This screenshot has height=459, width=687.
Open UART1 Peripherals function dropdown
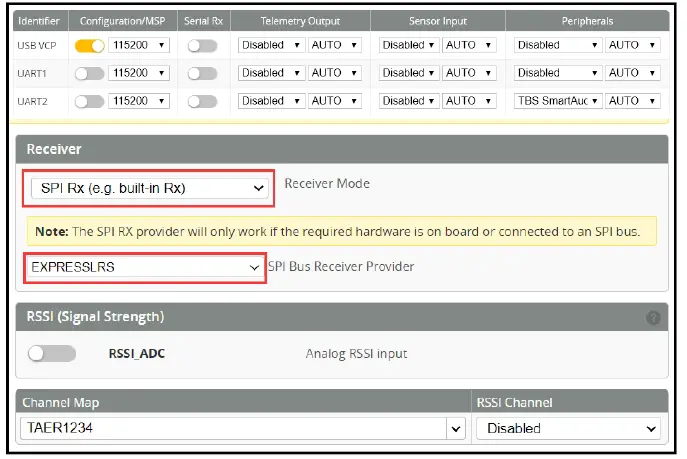[x=558, y=73]
